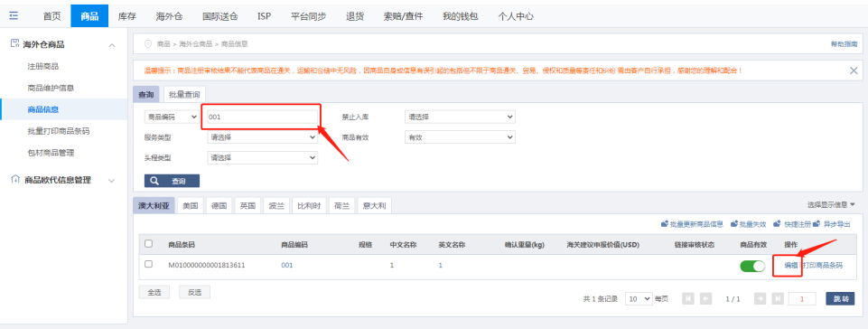The height and width of the screenshot is (329, 868).
Task: Open 批量打印商品条码 in sidebar
Action: (59, 131)
